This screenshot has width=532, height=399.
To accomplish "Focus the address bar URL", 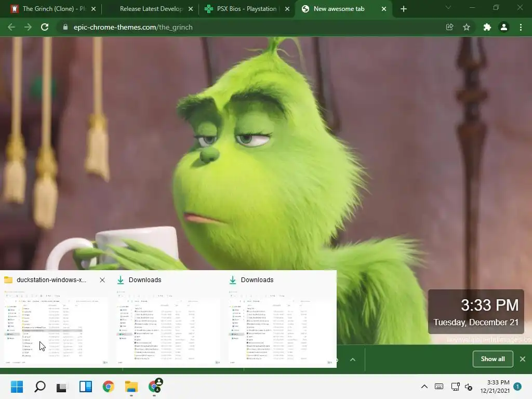I will 133,27.
